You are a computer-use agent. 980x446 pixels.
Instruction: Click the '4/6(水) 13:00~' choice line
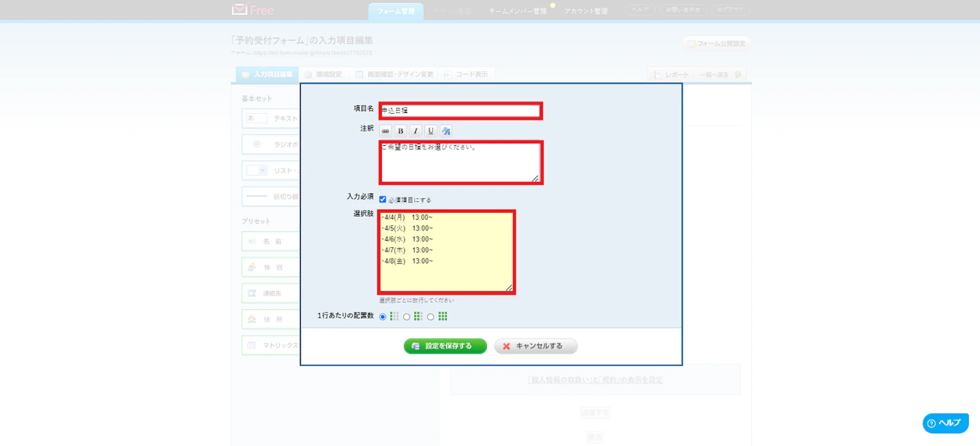click(x=408, y=239)
